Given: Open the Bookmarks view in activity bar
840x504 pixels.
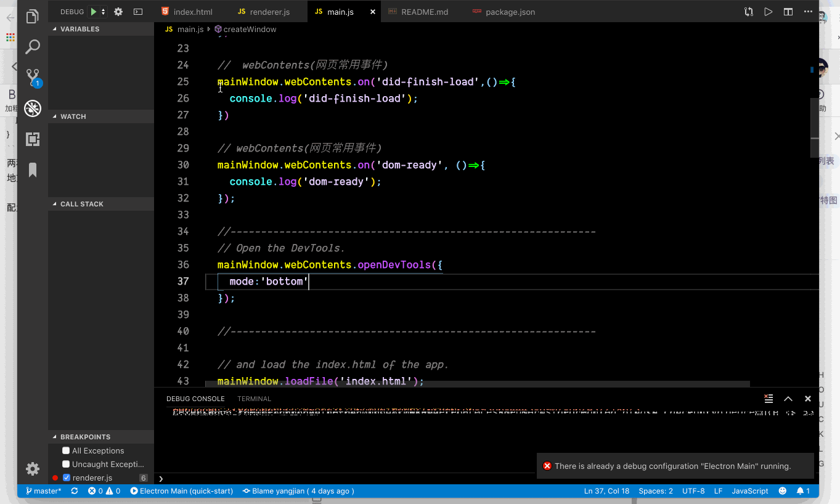Looking at the screenshot, I should click(x=33, y=170).
